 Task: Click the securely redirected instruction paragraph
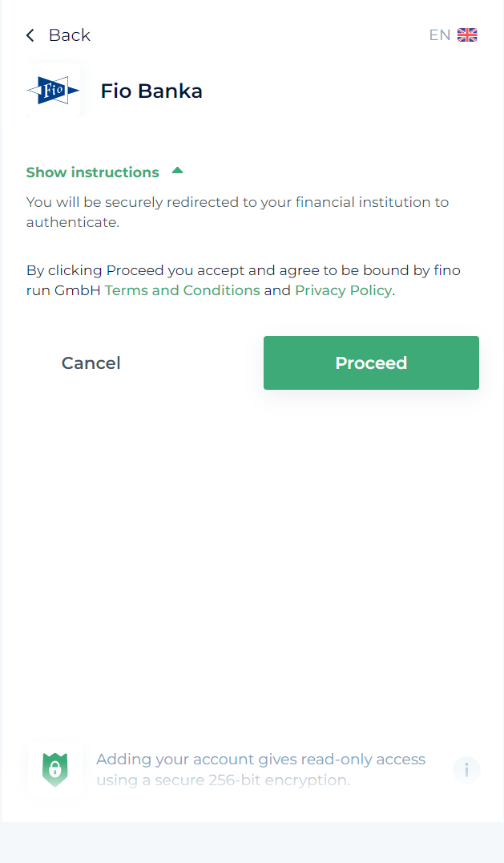coord(237,202)
